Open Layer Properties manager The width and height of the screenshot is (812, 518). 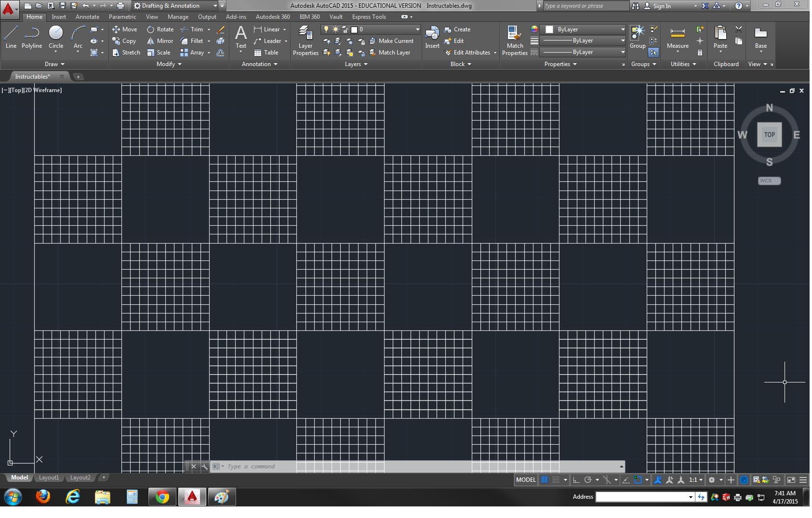point(306,41)
